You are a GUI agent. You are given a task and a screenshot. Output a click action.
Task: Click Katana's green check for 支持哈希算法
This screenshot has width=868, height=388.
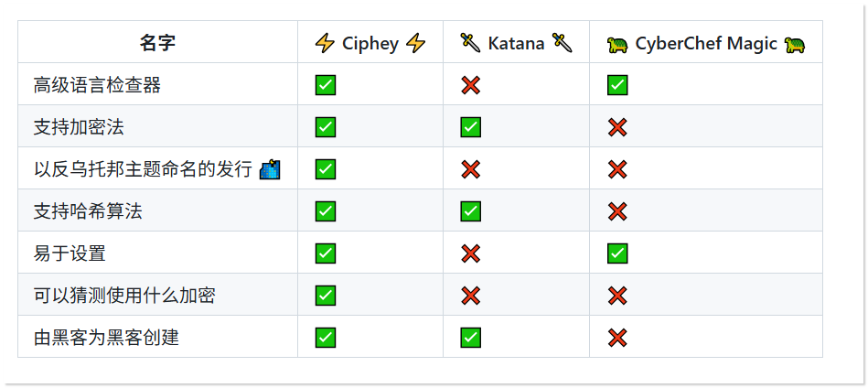pos(470,211)
